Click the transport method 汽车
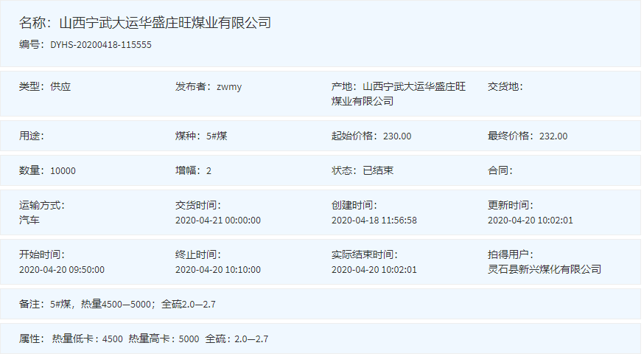Viewport: 644px width, 354px height. tap(29, 220)
